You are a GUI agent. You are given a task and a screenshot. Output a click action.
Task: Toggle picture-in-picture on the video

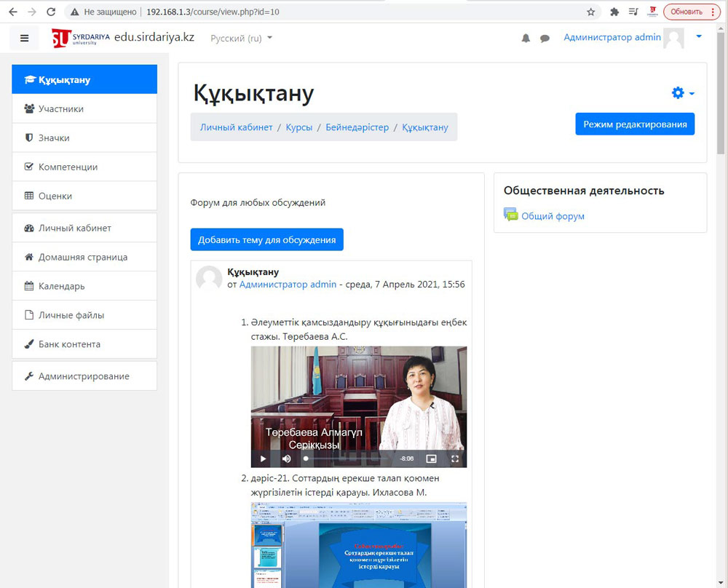[431, 458]
